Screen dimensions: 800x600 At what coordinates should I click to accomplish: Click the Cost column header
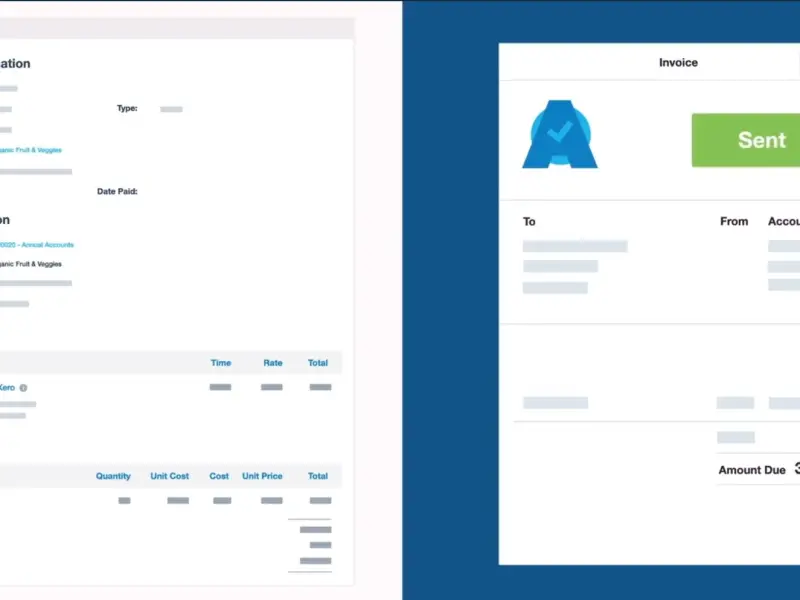tap(219, 476)
